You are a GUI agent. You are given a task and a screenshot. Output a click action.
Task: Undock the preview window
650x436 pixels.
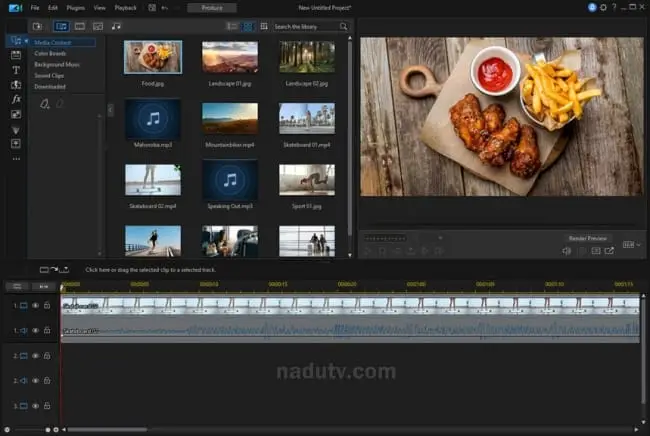(609, 251)
